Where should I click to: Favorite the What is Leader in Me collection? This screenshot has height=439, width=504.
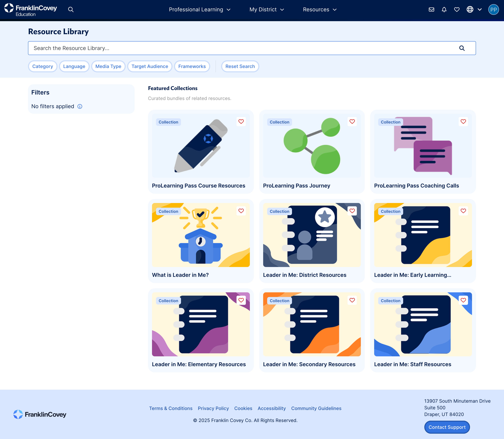pyautogui.click(x=241, y=211)
